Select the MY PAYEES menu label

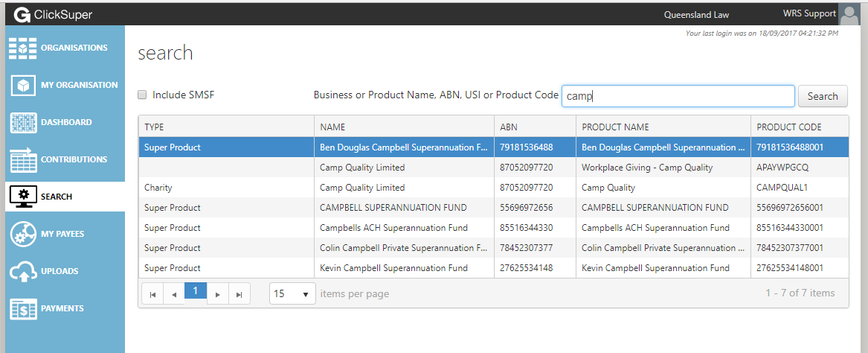(62, 234)
